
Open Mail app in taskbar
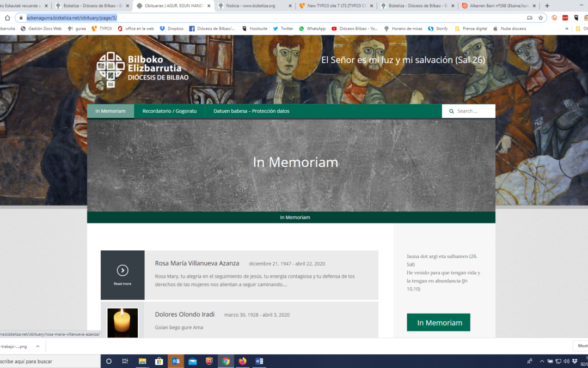click(x=192, y=361)
